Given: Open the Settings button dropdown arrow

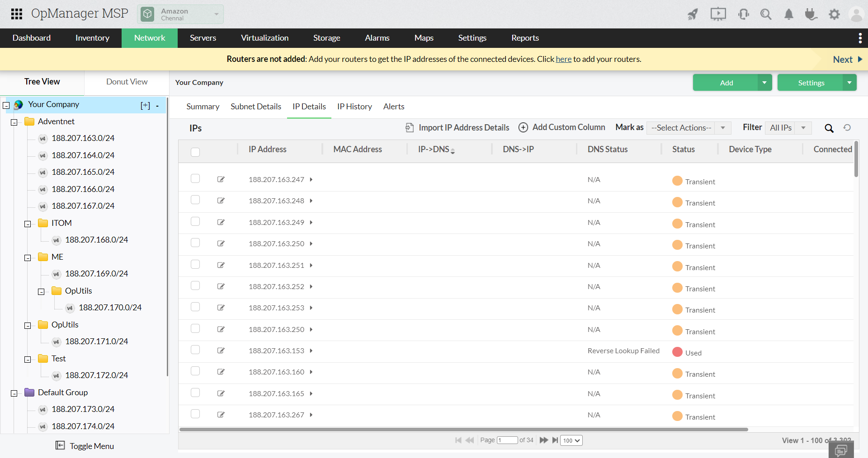Looking at the screenshot, I should 849,83.
